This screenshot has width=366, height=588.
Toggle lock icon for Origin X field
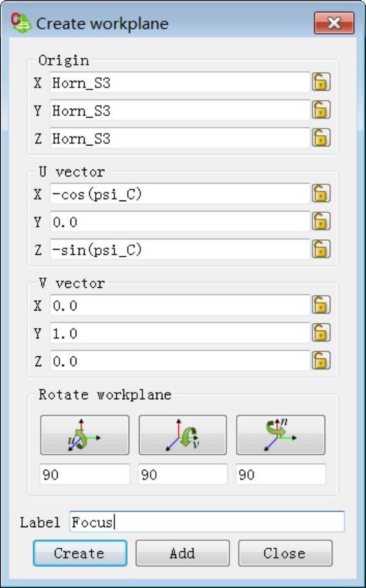coord(321,82)
